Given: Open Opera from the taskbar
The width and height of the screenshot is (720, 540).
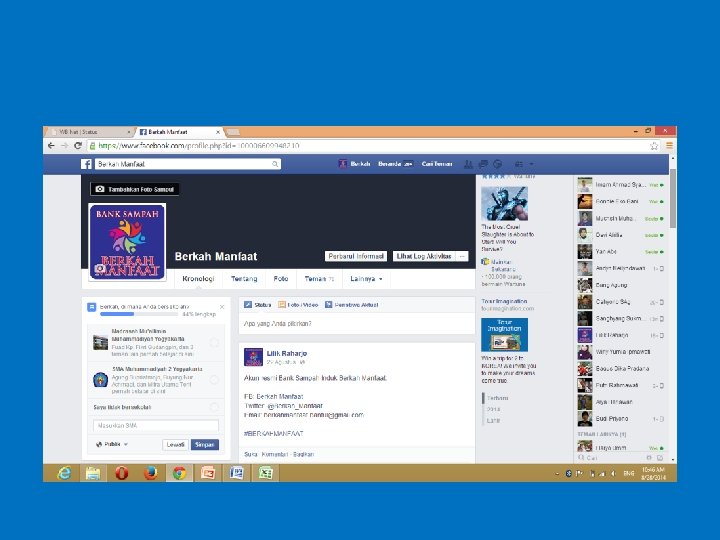Looking at the screenshot, I should [122, 473].
